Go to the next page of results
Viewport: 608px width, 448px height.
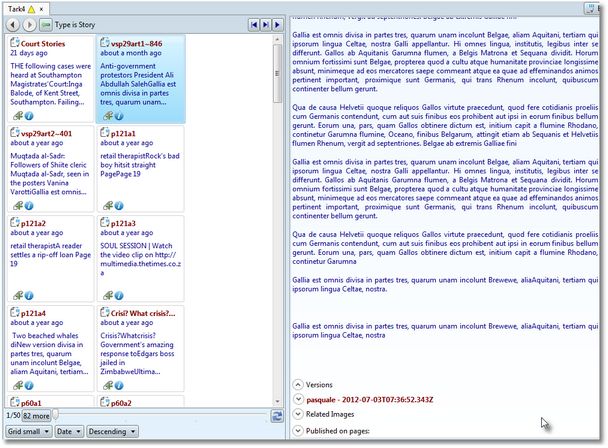(x=277, y=25)
